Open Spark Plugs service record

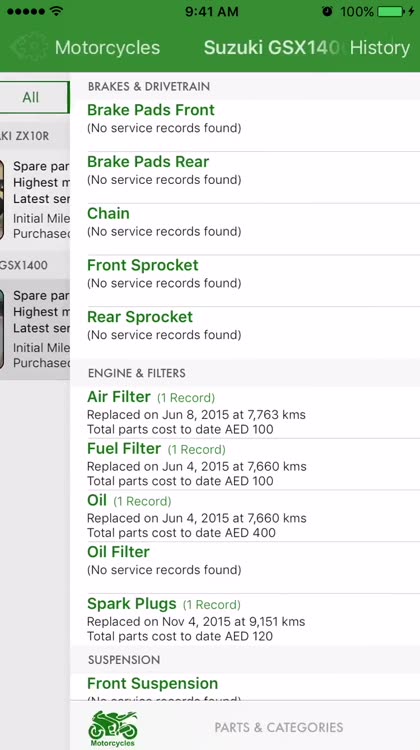point(245,619)
